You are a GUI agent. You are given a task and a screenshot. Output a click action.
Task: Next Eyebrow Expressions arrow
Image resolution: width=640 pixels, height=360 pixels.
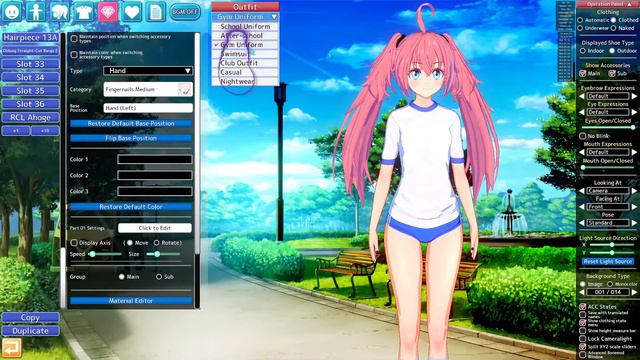tap(634, 96)
